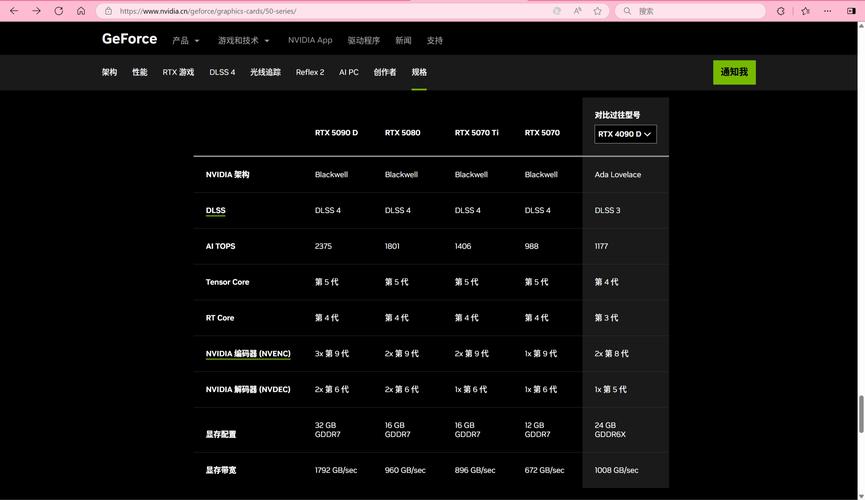
Task: Open the Read Aloud option in address bar
Action: (578, 11)
